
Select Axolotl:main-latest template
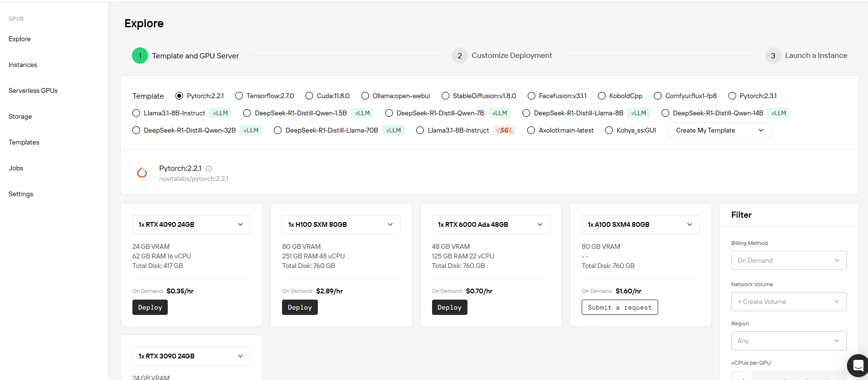(x=531, y=130)
